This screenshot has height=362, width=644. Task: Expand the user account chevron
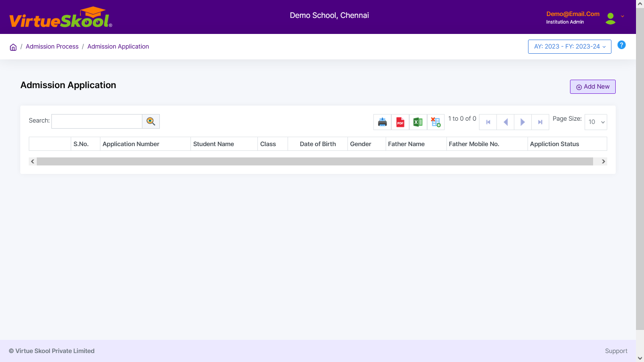click(x=622, y=16)
